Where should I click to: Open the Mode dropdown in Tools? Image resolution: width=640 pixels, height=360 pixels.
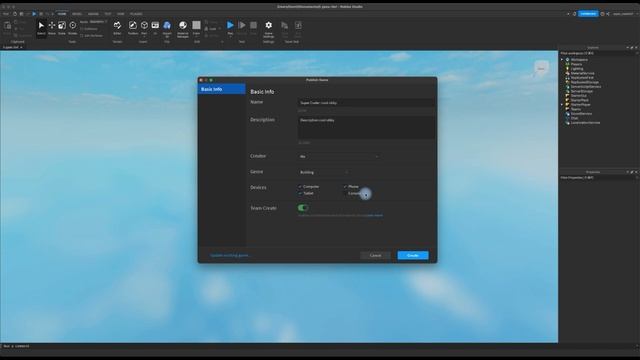98,22
